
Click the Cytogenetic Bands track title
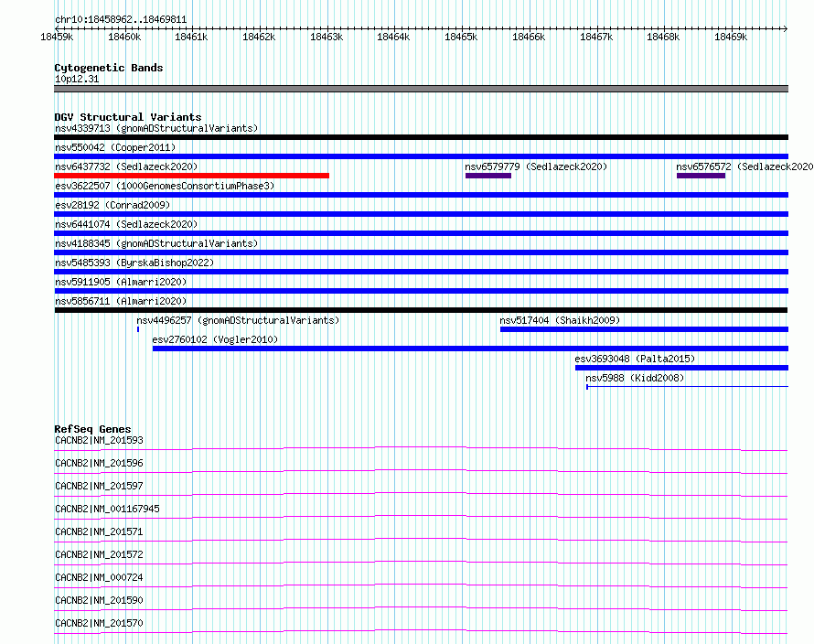pyautogui.click(x=109, y=68)
